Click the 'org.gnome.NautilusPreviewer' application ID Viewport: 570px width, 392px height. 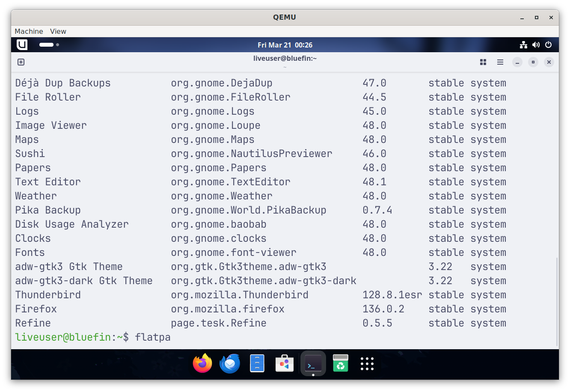coord(252,154)
